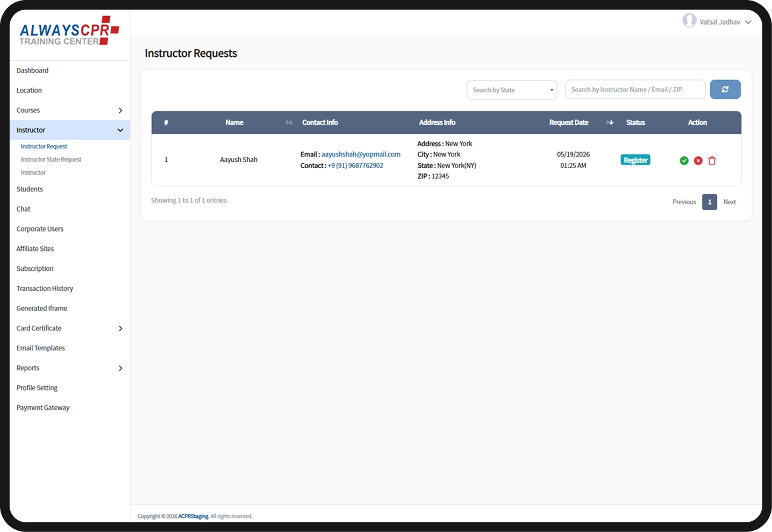This screenshot has width=772, height=532.
Task: Go to Location in the sidebar
Action: tap(29, 90)
